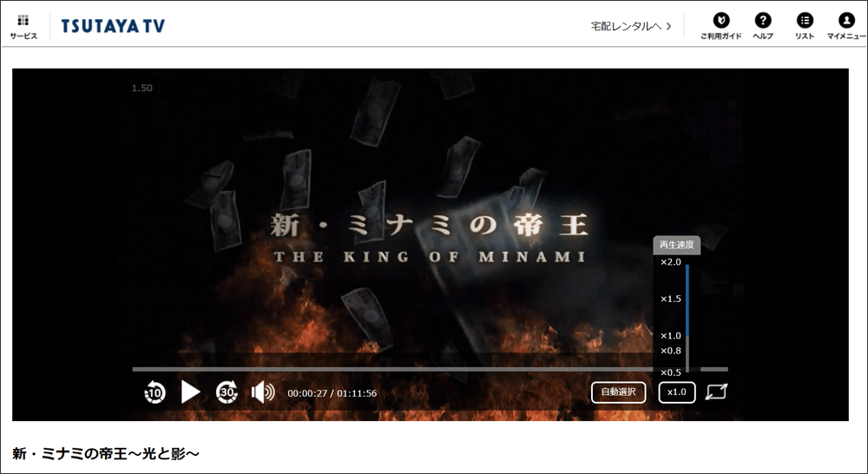
Task: Open the ヘルプ question mark icon
Action: (x=763, y=26)
